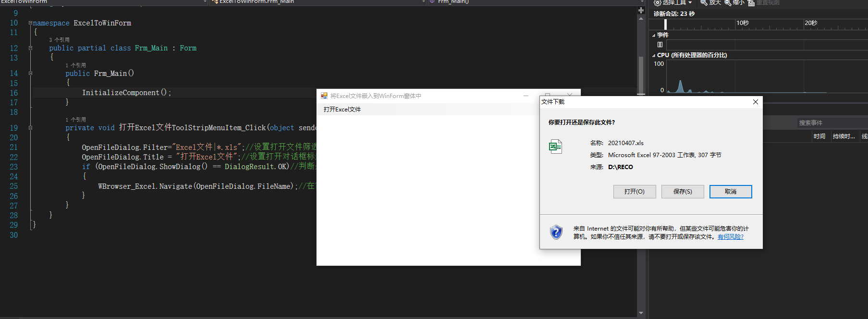
Task: Open the 打开Excel文件 menu in the WinForm window
Action: pyautogui.click(x=342, y=110)
